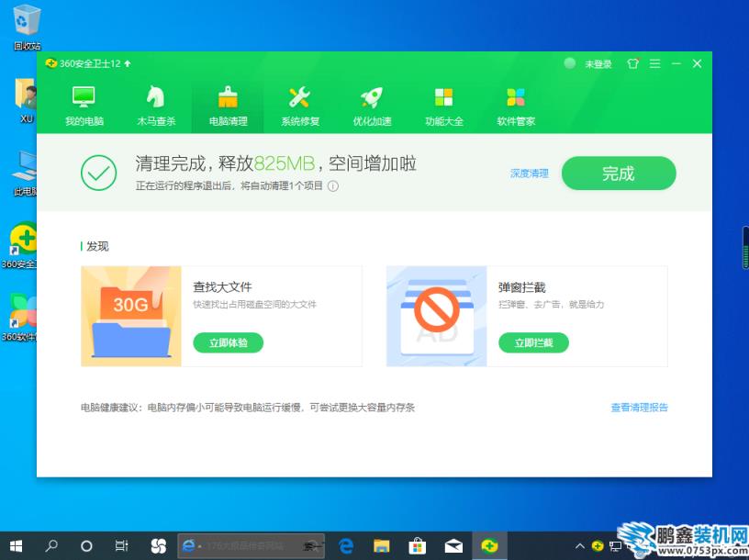Open the 我的电脑 tab

pyautogui.click(x=84, y=106)
